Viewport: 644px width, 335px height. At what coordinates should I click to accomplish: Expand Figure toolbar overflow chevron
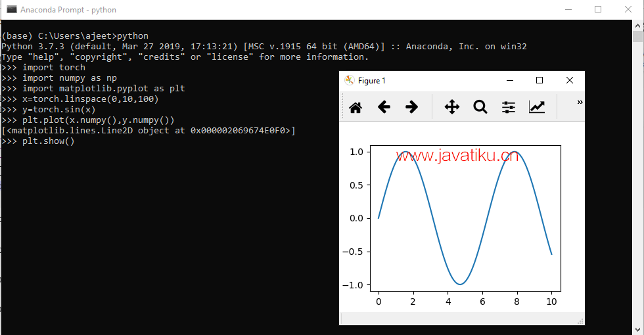[x=580, y=102]
